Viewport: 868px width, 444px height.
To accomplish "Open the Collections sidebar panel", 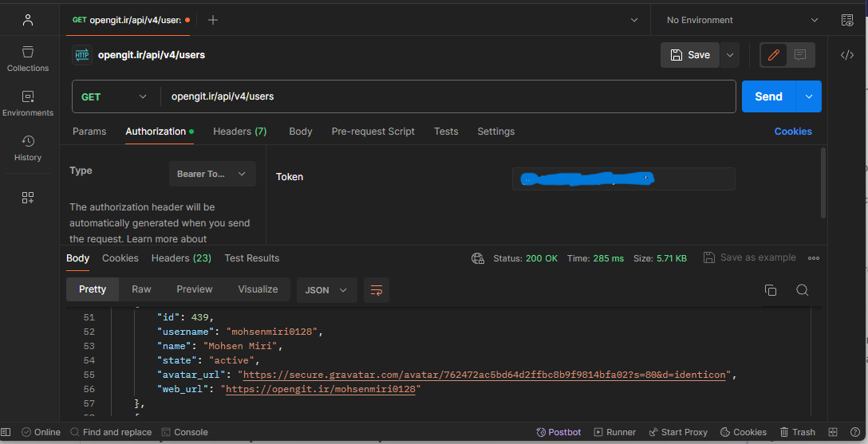I will pyautogui.click(x=28, y=59).
